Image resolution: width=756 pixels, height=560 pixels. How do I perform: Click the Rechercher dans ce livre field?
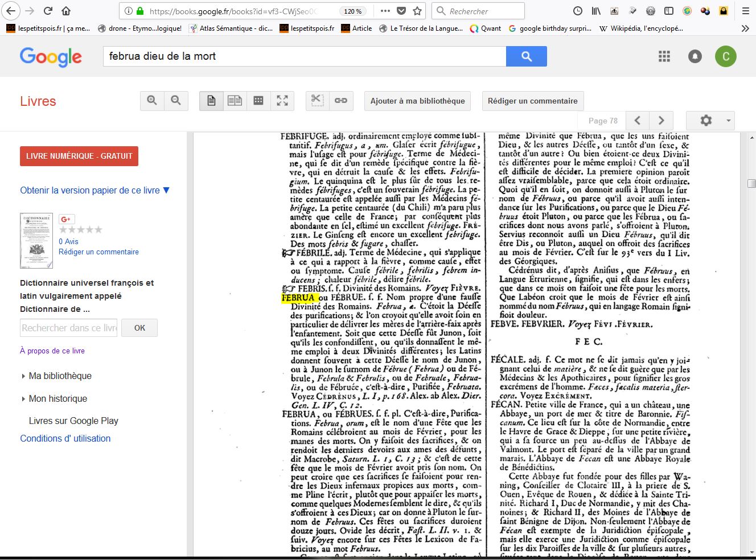click(68, 328)
